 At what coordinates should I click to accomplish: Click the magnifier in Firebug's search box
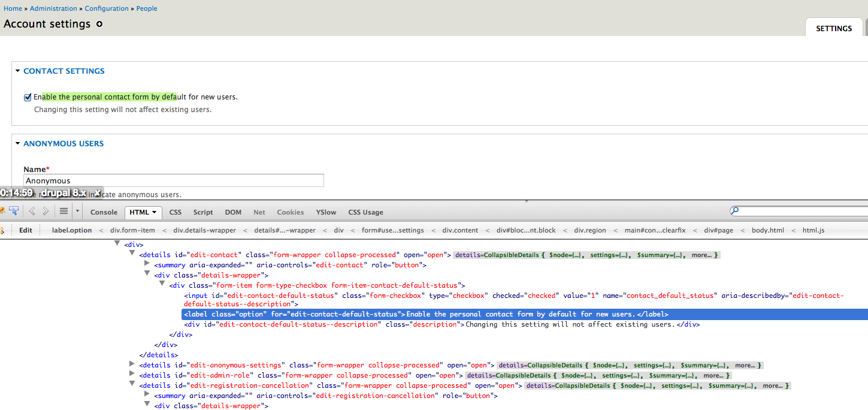coord(736,211)
